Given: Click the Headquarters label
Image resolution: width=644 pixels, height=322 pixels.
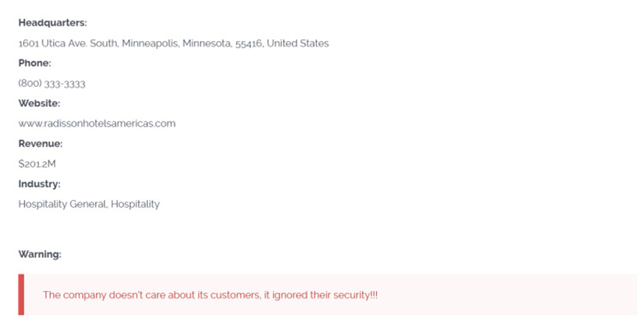Looking at the screenshot, I should click(x=53, y=23).
